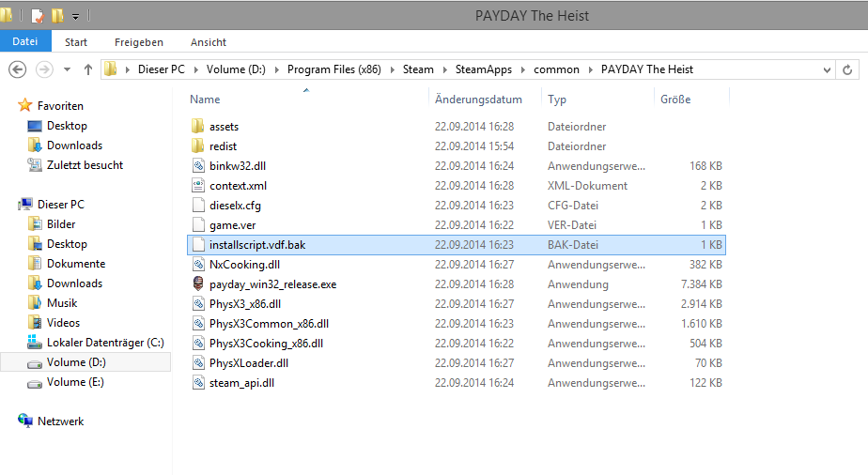Expand chevron after Dieser PC in address bar
The width and height of the screenshot is (868, 475).
pyautogui.click(x=196, y=69)
